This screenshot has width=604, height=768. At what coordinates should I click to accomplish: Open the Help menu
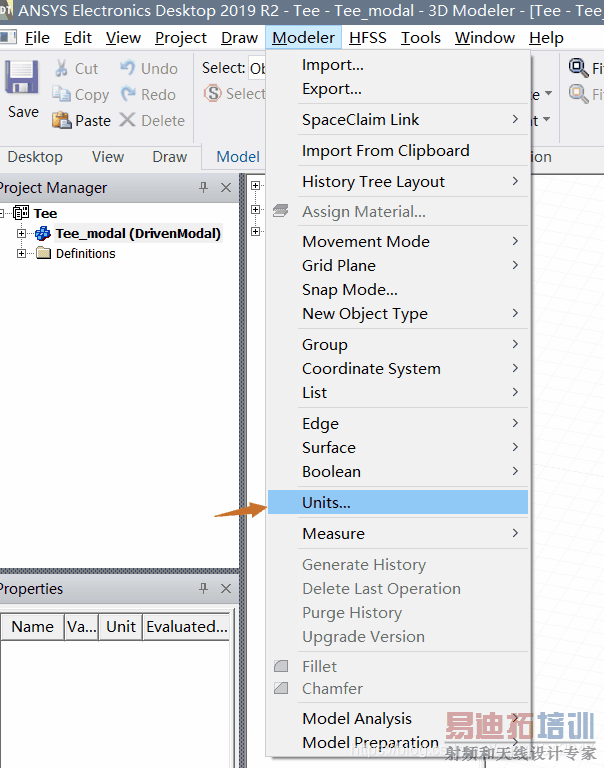546,38
